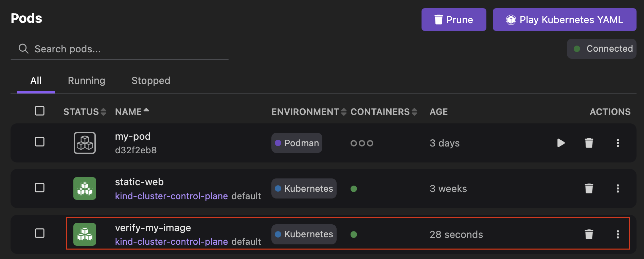Check the checkbox for my-pod row
Image resolution: width=644 pixels, height=259 pixels.
(x=40, y=142)
